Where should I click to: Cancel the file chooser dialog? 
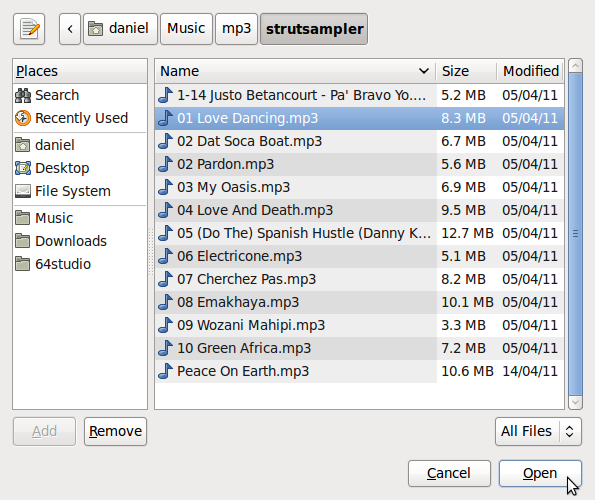click(x=449, y=473)
